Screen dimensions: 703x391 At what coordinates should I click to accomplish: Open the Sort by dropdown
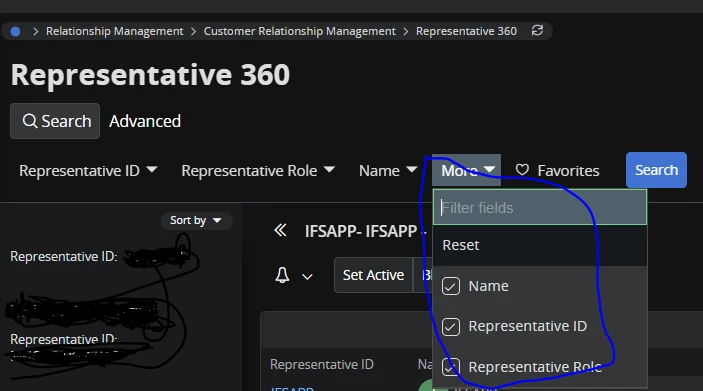click(x=196, y=220)
